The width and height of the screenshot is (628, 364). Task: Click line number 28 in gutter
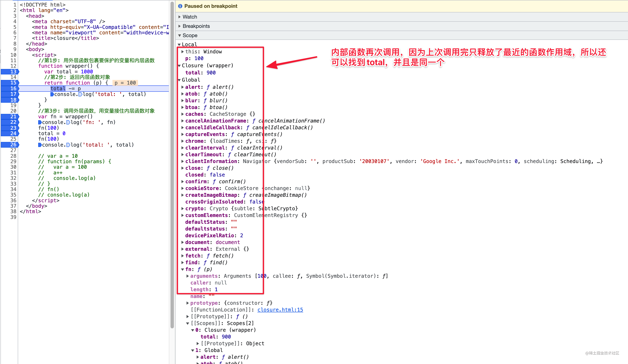[x=14, y=156]
